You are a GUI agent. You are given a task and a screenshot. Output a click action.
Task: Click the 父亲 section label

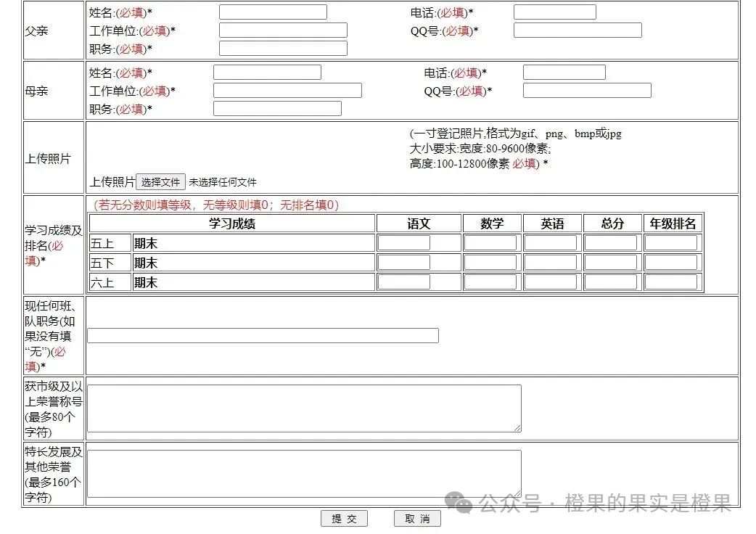[37, 31]
